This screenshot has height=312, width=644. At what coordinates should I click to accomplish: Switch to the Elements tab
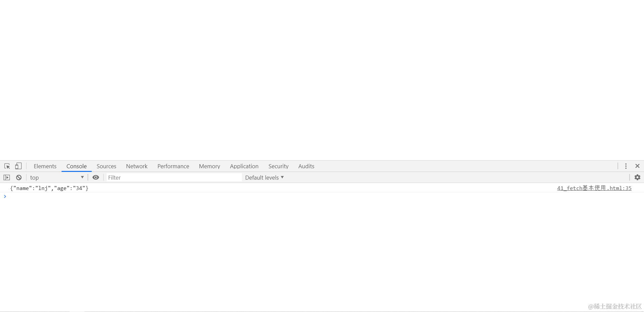(45, 166)
